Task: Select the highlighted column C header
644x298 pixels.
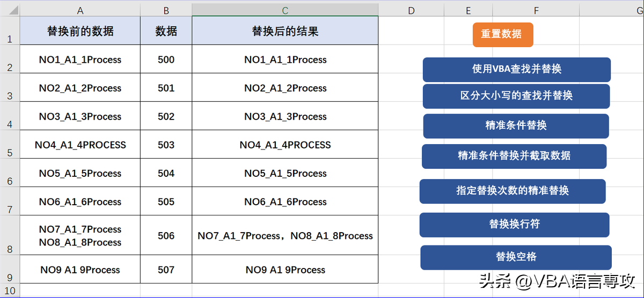Action: tap(285, 10)
